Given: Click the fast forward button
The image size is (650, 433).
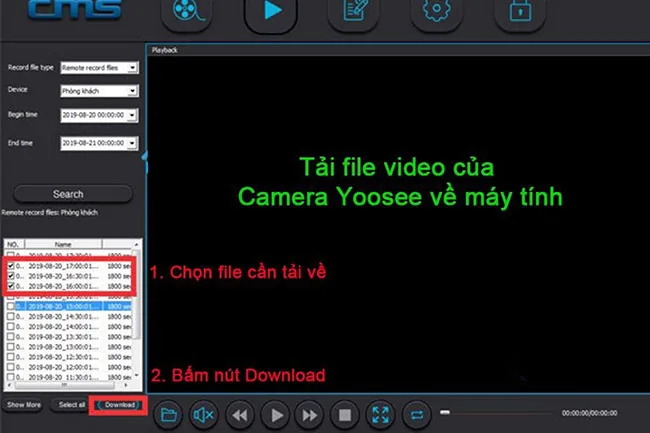Looking at the screenshot, I should (x=310, y=414).
